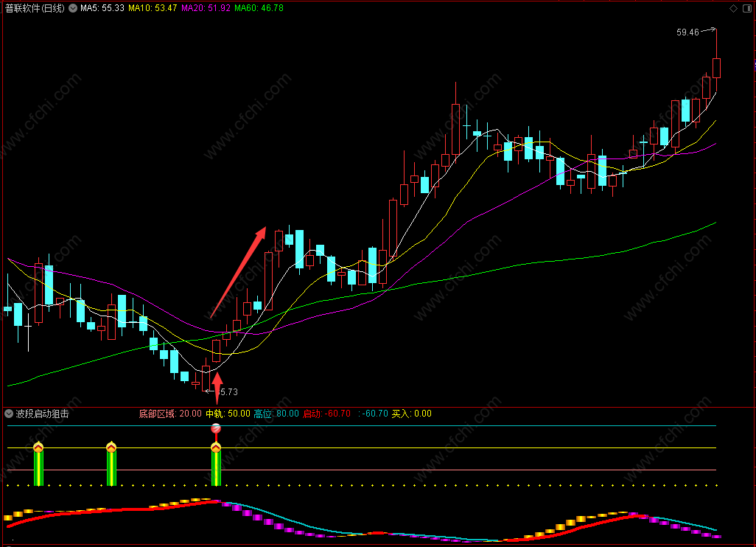Click the 59.46 high price label
Viewport: 756px width, 547px height.
tap(687, 32)
